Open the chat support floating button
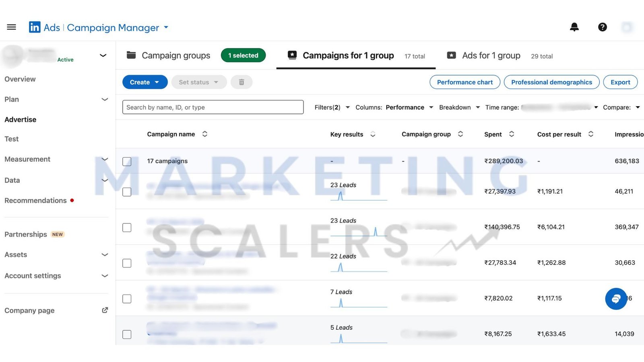 pos(616,299)
